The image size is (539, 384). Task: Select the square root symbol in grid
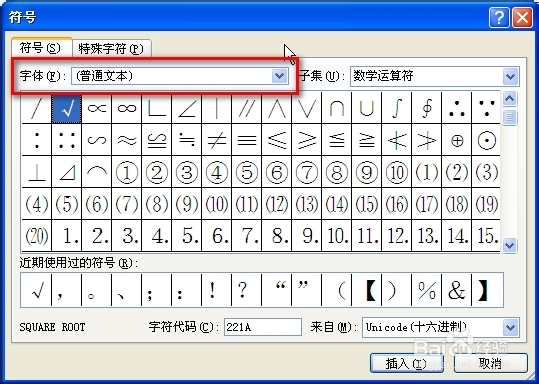pos(67,109)
